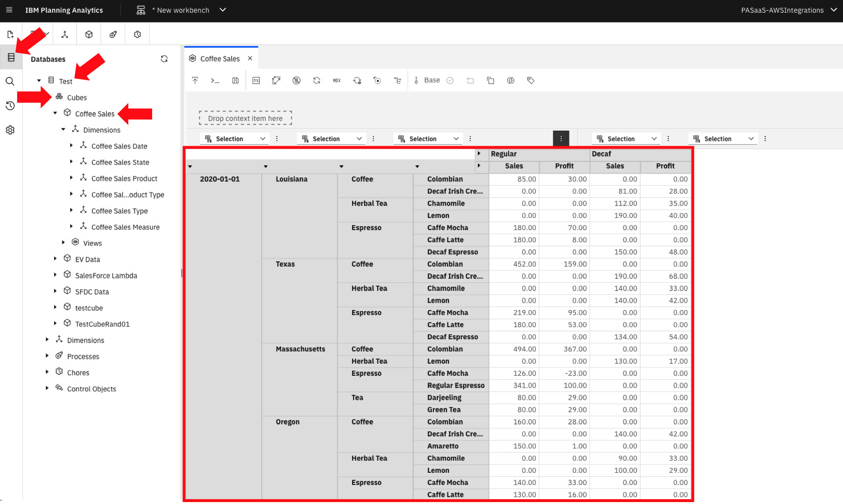Click the hierarchy indent icon in toolbar

pyautogui.click(x=398, y=80)
